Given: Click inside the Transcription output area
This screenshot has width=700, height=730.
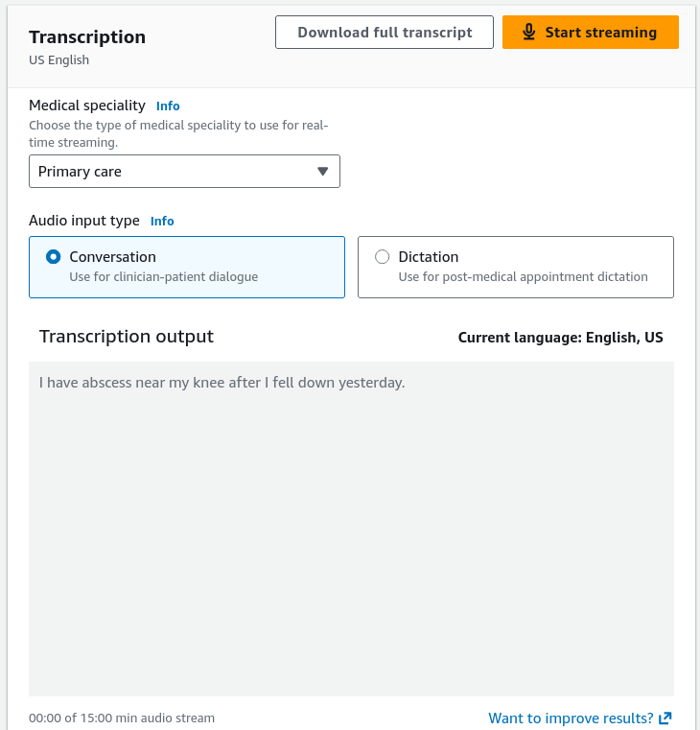Looking at the screenshot, I should tap(351, 529).
